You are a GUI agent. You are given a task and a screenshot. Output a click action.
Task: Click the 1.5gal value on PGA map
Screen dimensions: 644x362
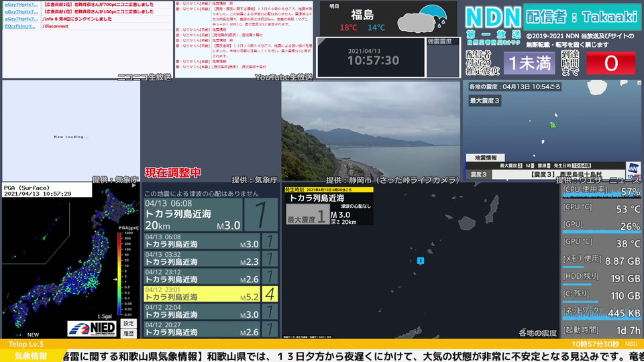tap(105, 316)
